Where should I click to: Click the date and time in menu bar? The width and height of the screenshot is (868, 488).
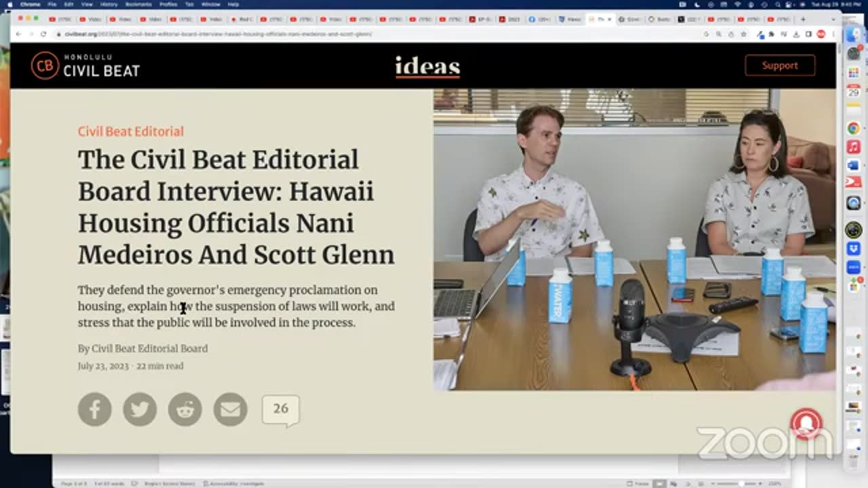click(836, 4)
